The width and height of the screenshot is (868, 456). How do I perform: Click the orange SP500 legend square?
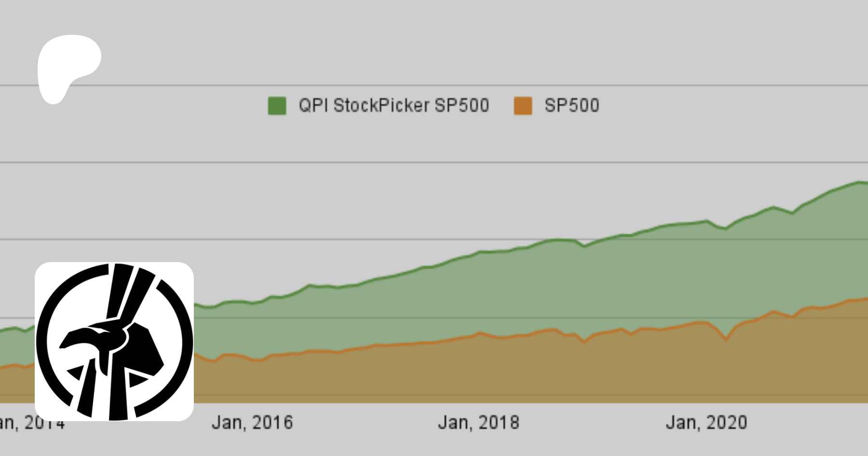[523, 106]
